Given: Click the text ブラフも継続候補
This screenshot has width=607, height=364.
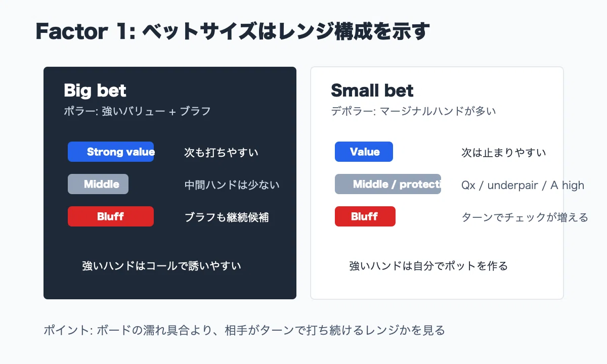Looking at the screenshot, I should [x=227, y=217].
